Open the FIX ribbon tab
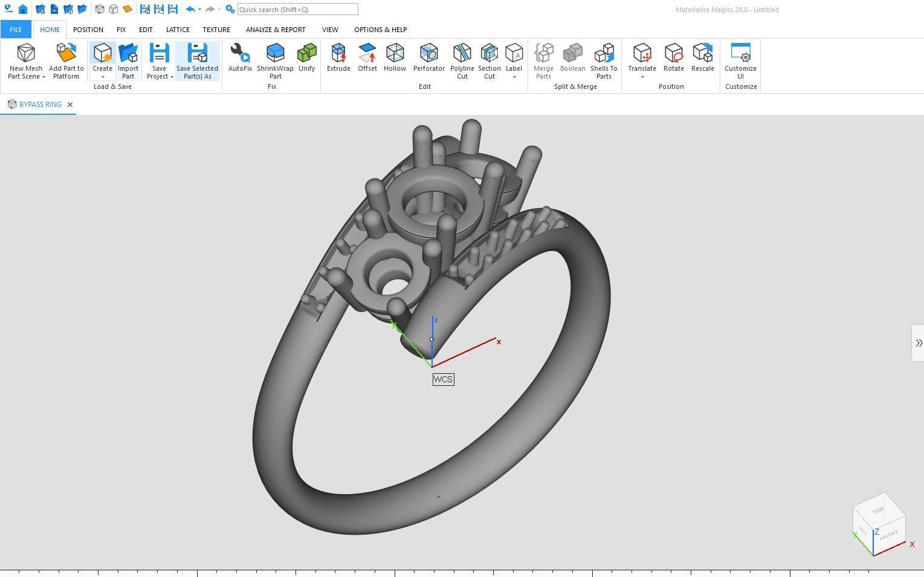The width and height of the screenshot is (924, 577). coord(121,29)
